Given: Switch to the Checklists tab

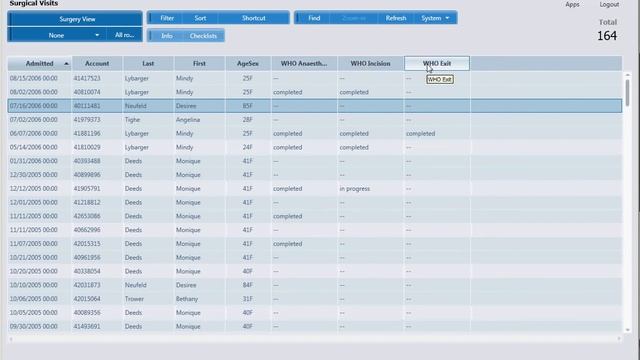Looking at the screenshot, I should pos(203,36).
